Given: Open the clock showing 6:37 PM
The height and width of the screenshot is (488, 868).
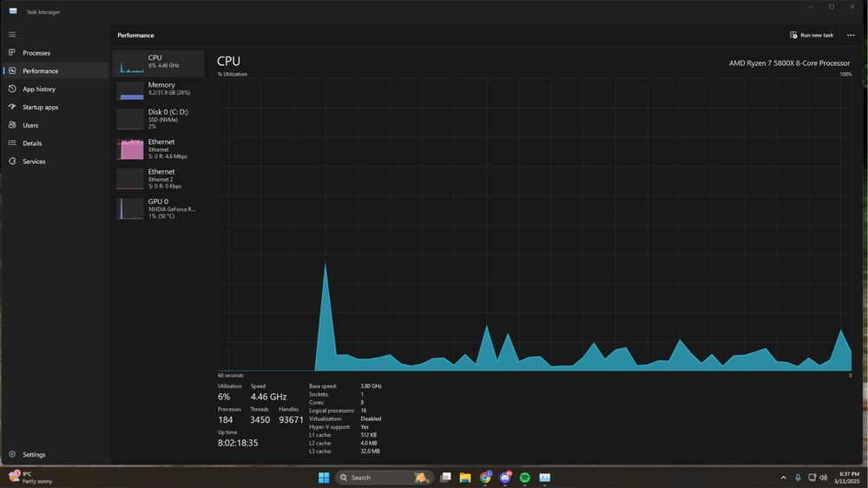Looking at the screenshot, I should click(x=847, y=478).
